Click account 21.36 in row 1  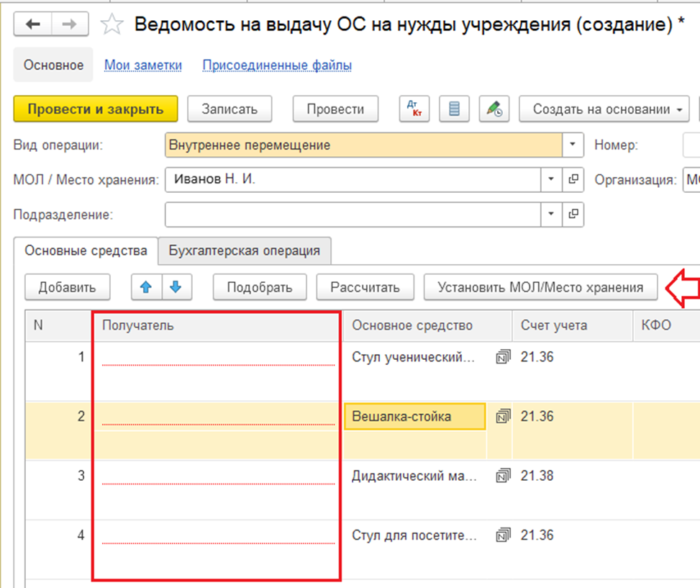537,357
